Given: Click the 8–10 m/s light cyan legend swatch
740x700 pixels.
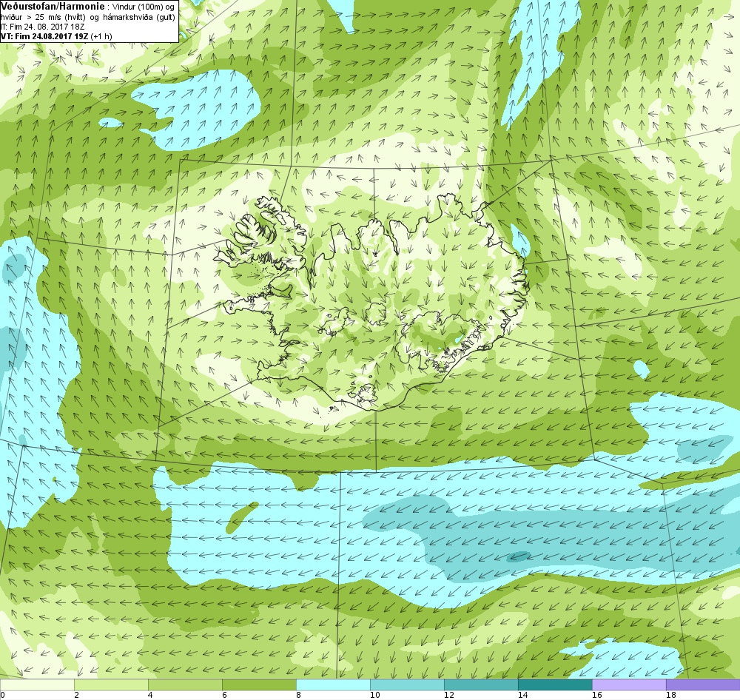Looking at the screenshot, I should click(x=333, y=685).
